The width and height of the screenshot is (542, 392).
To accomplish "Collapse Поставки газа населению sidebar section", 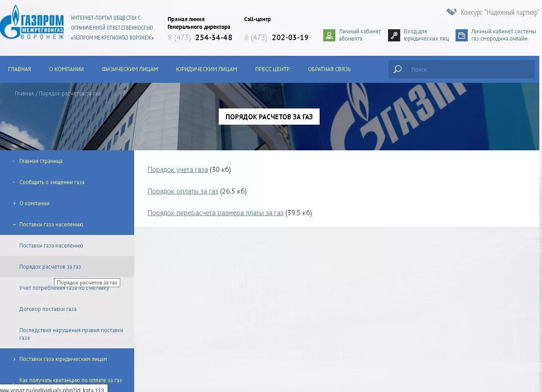I will (51, 225).
